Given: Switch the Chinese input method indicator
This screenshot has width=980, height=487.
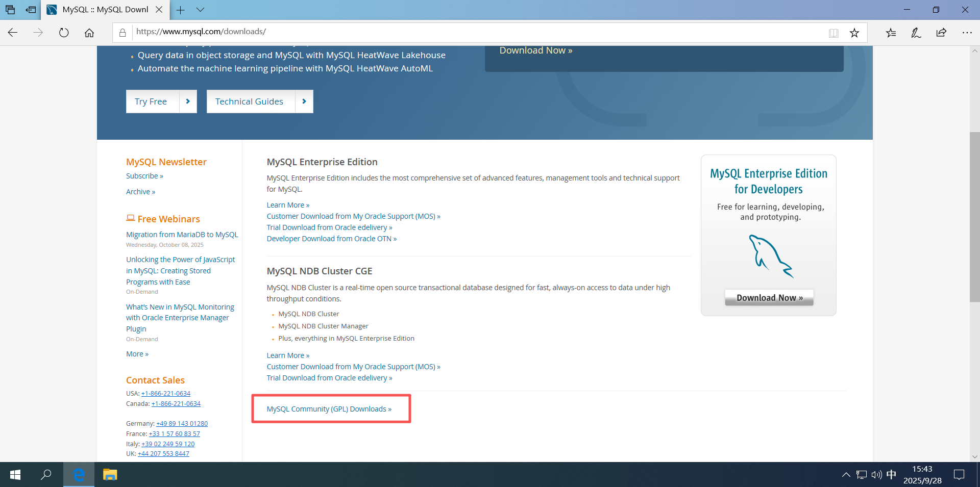Looking at the screenshot, I should click(891, 475).
